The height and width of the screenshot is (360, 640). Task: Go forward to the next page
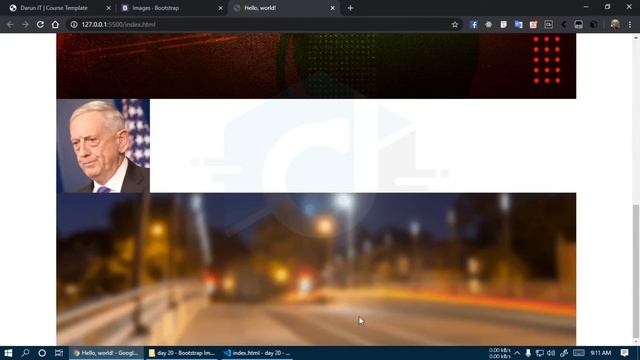[x=25, y=24]
